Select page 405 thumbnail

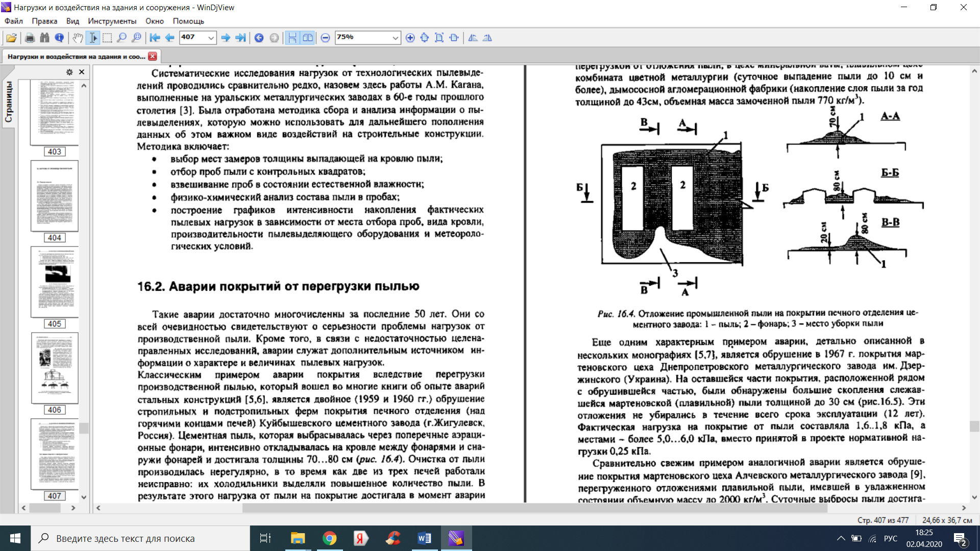(x=55, y=282)
